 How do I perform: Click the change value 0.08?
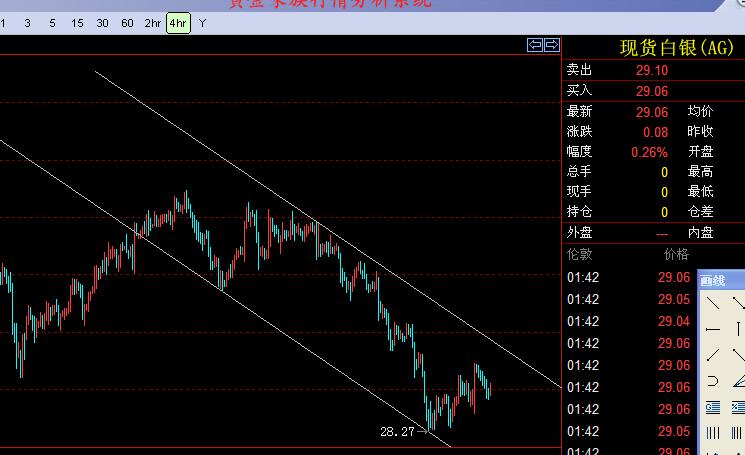[x=656, y=132]
